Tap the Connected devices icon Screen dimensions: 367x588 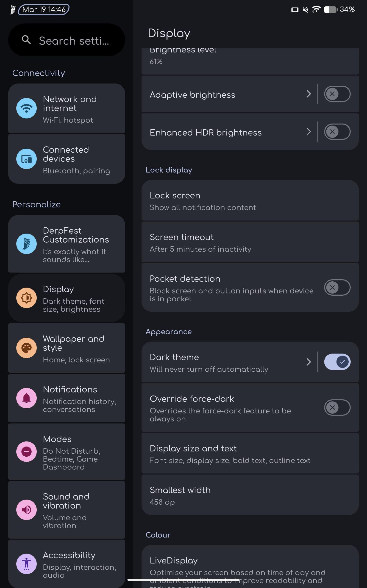point(26,159)
